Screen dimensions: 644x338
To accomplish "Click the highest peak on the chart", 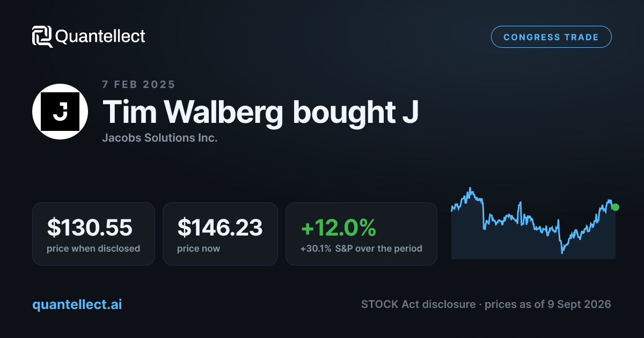I will pos(470,189).
